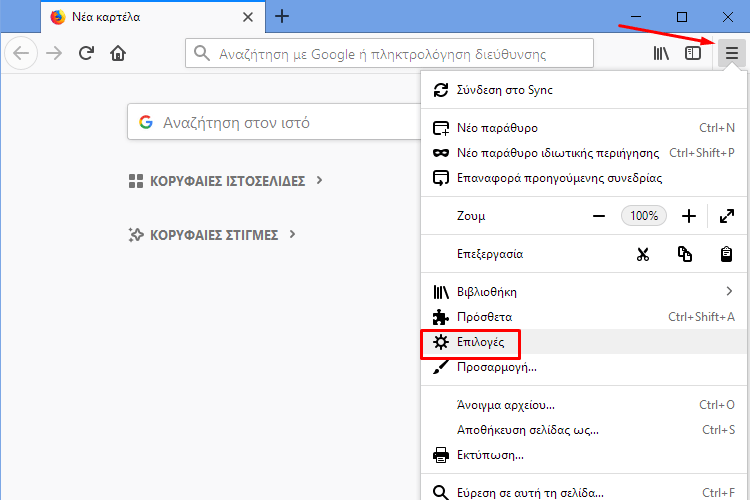Open a new tab with plus button
750x500 pixels.
282,17
